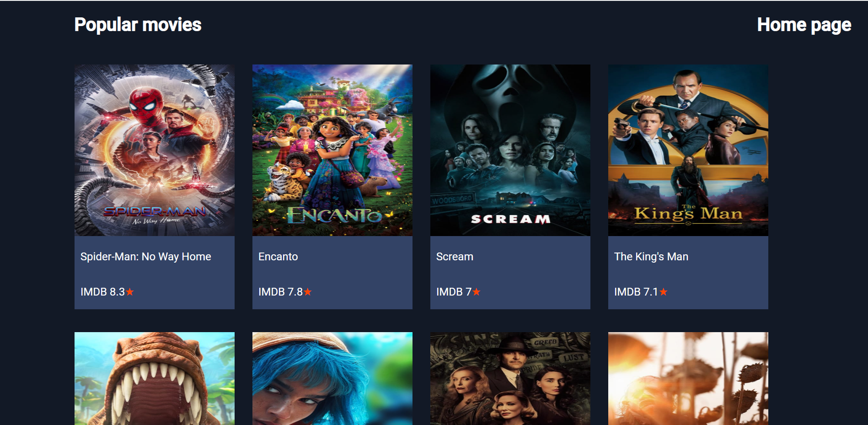Image resolution: width=868 pixels, height=425 pixels.
Task: Click the Popular movies heading
Action: (138, 25)
